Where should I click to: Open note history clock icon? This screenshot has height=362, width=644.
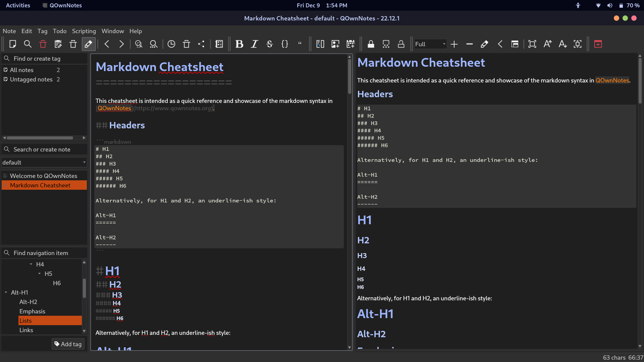click(171, 44)
